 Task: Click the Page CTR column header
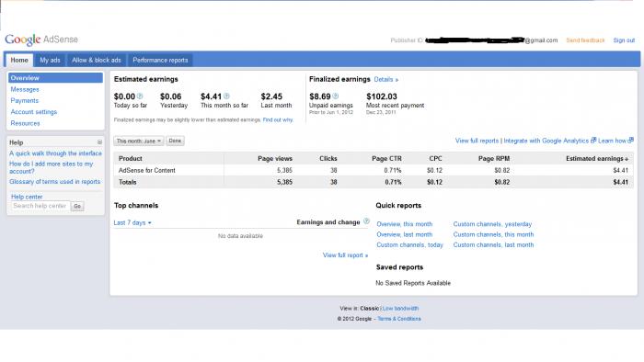[x=386, y=159]
